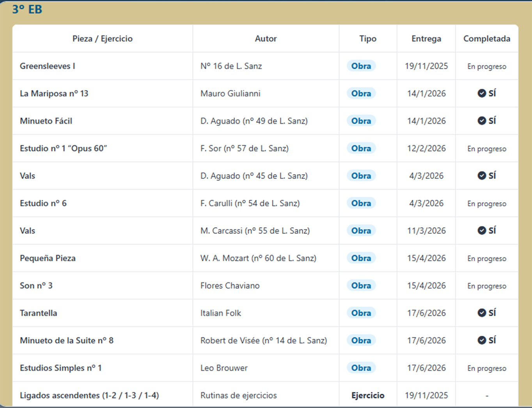Click the delivery date 12/2/2026
The height and width of the screenshot is (408, 532).
(426, 148)
